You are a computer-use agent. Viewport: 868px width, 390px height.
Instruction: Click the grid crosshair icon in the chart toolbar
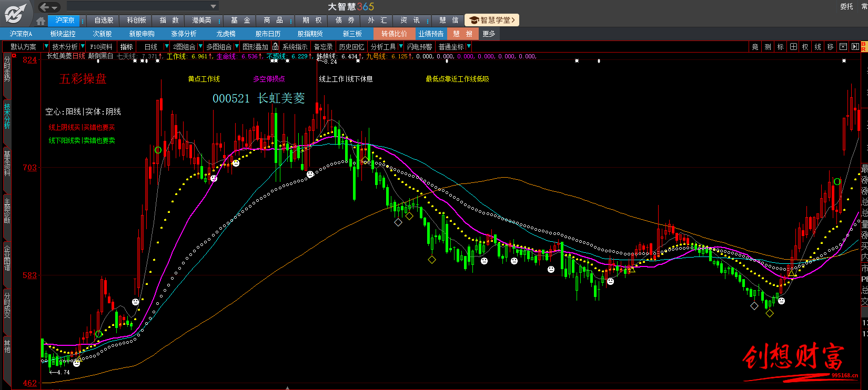(793, 47)
